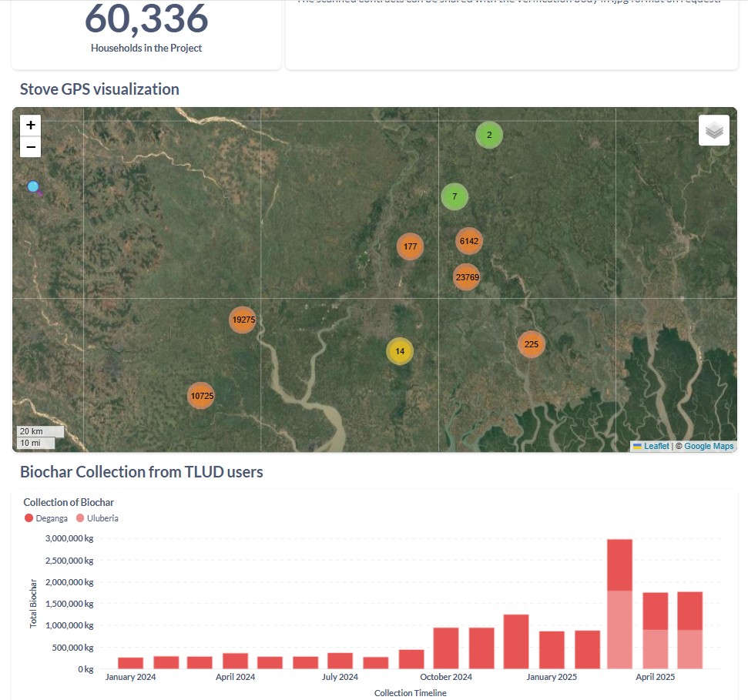Zoom out on the stove GPS map

click(31, 147)
